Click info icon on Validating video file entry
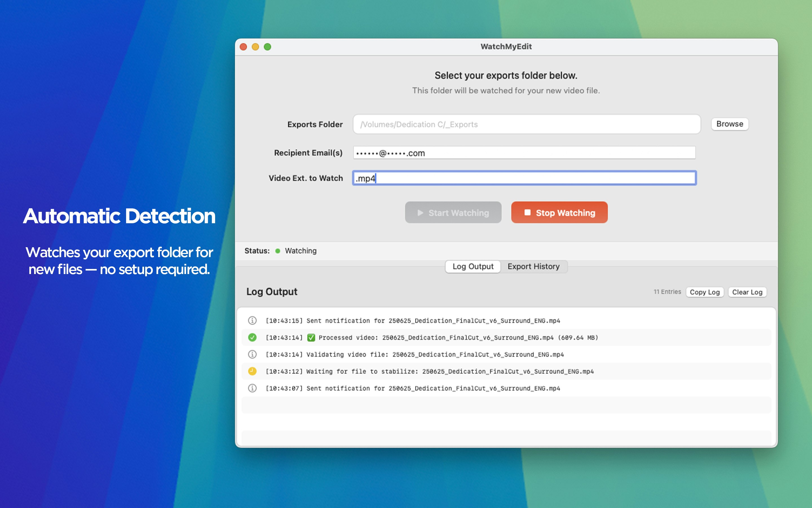The width and height of the screenshot is (812, 508). (252, 354)
